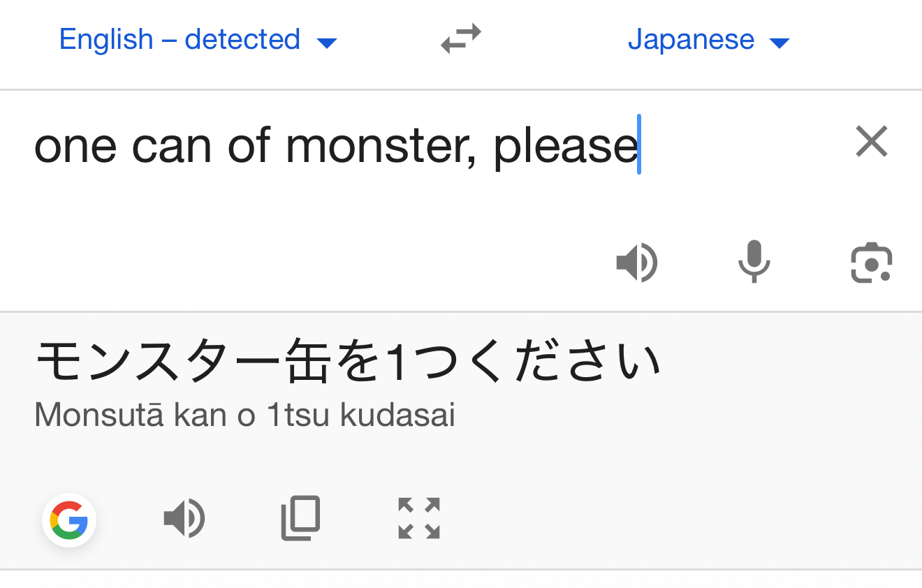Clear the source text with the X

coord(872,142)
